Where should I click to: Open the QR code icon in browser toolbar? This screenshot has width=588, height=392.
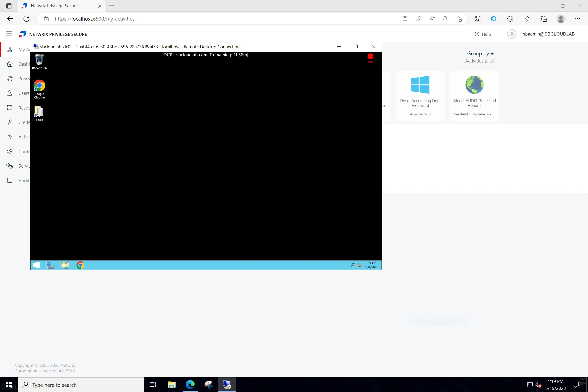(477, 19)
